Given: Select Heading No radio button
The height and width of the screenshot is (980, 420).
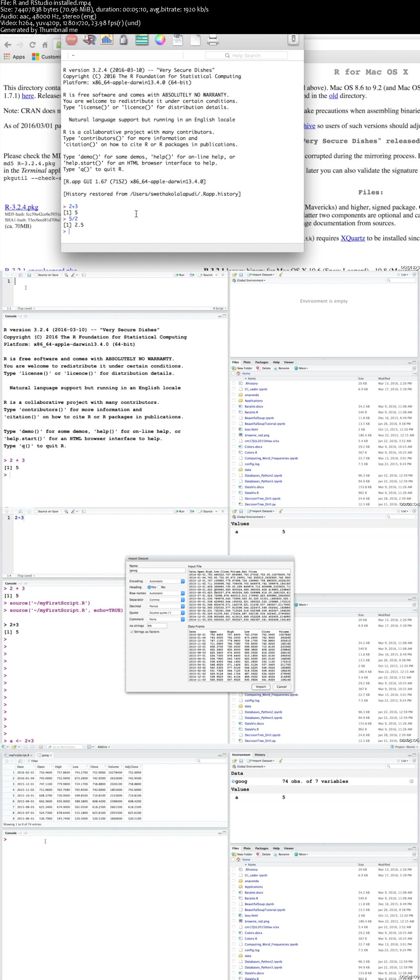Looking at the screenshot, I should pyautogui.click(x=160, y=587).
